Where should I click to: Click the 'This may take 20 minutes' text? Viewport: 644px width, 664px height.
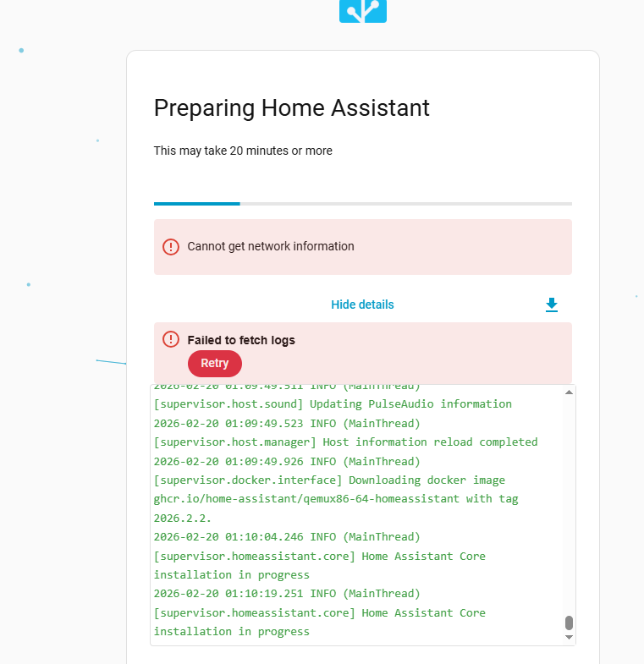coord(243,151)
